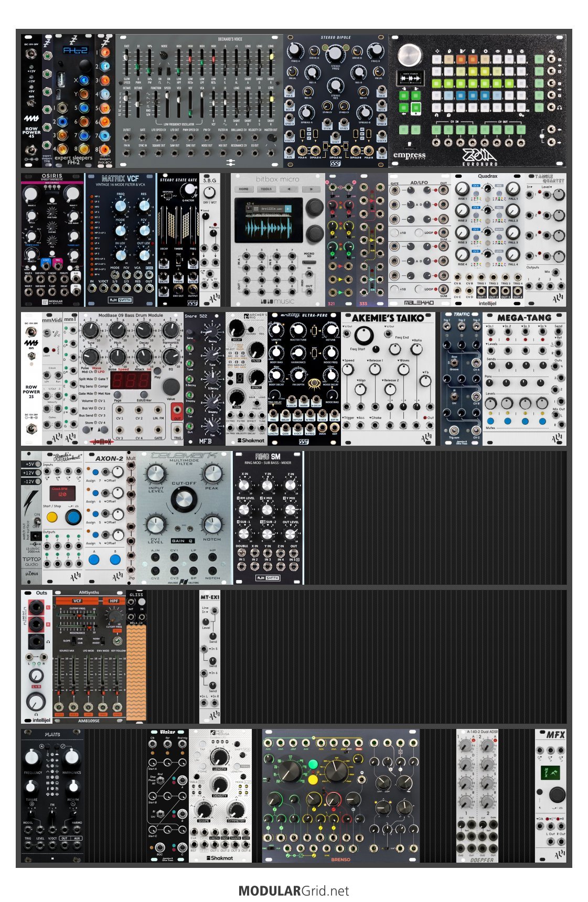Select the FREQUENCY knob on Plaits
Screen dimensions: 588x902
coord(33,757)
